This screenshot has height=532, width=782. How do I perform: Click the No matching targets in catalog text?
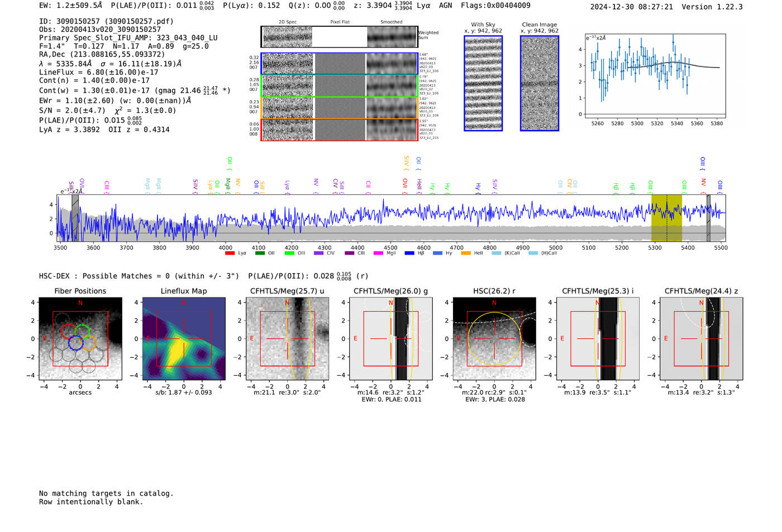pyautogui.click(x=106, y=493)
